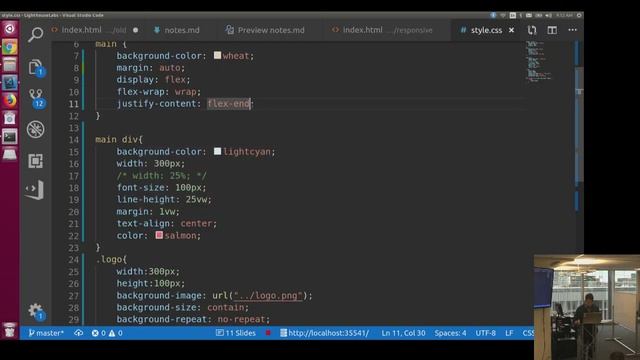The height and width of the screenshot is (360, 640).
Task: Open the More Actions ellipsis menu
Action: coord(572,30)
